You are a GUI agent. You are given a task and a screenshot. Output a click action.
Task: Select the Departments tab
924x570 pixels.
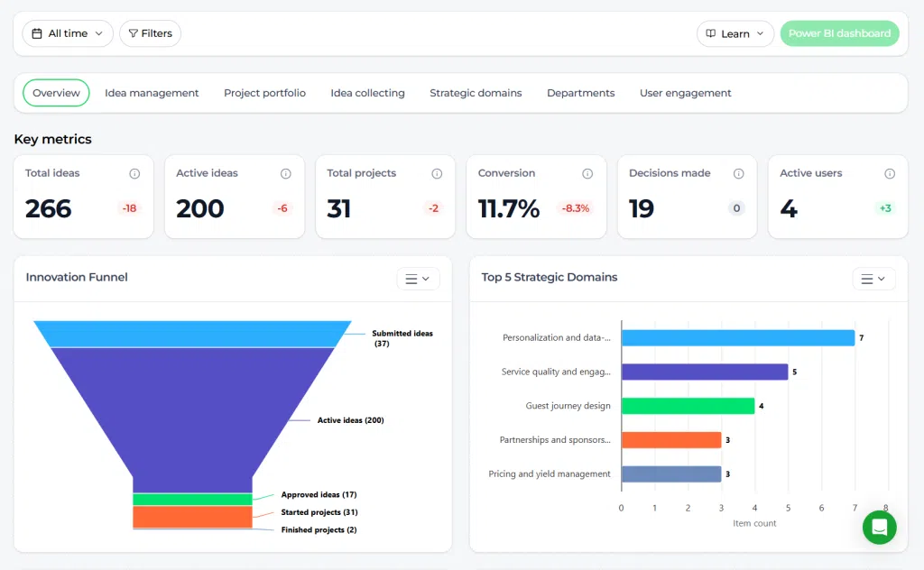coord(580,93)
